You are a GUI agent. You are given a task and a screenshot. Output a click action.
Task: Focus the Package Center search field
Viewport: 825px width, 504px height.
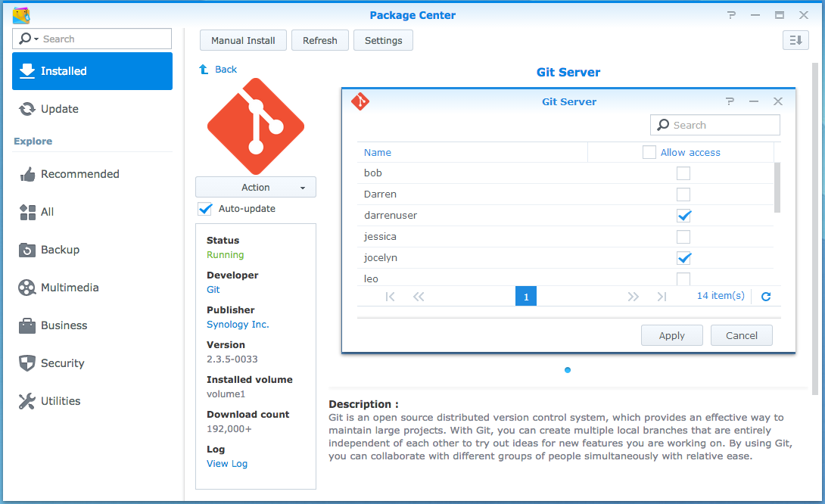[92, 39]
